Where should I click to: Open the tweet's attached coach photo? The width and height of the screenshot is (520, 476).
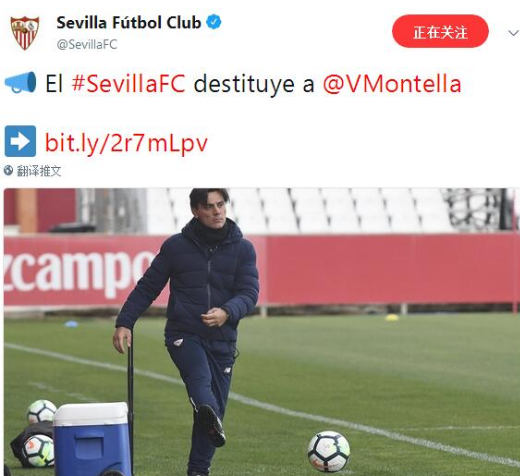pos(262,332)
